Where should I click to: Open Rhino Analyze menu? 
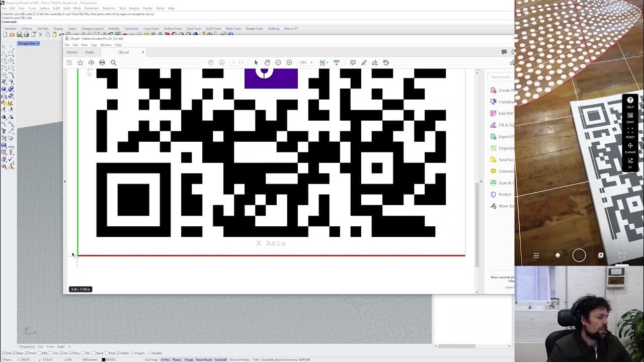click(134, 8)
